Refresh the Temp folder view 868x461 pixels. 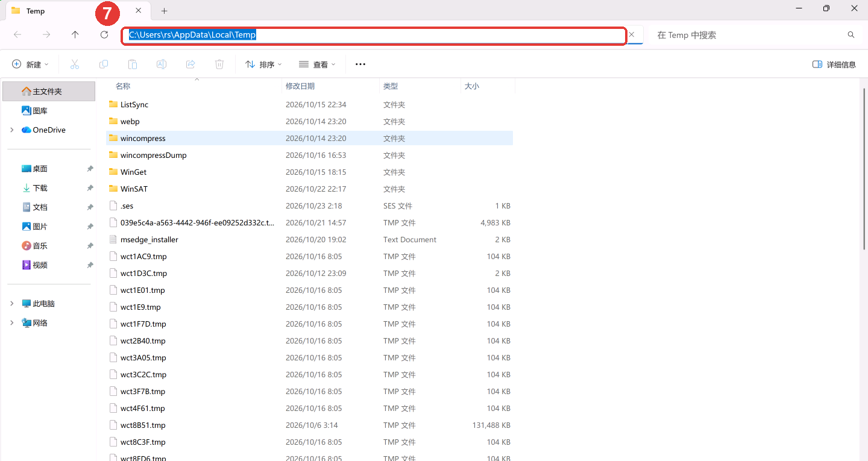pos(104,35)
